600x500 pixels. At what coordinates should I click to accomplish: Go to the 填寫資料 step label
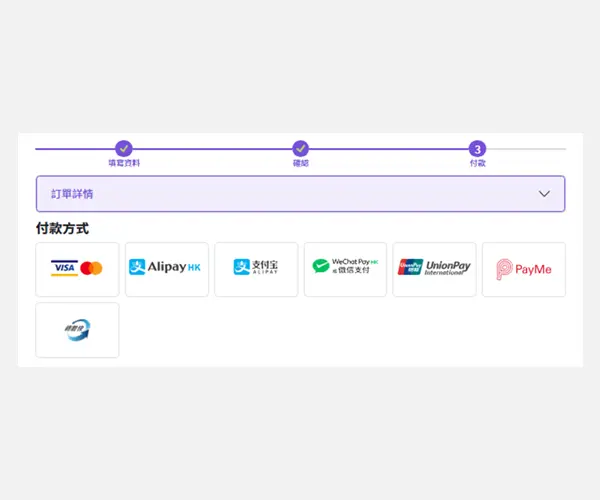coord(124,163)
